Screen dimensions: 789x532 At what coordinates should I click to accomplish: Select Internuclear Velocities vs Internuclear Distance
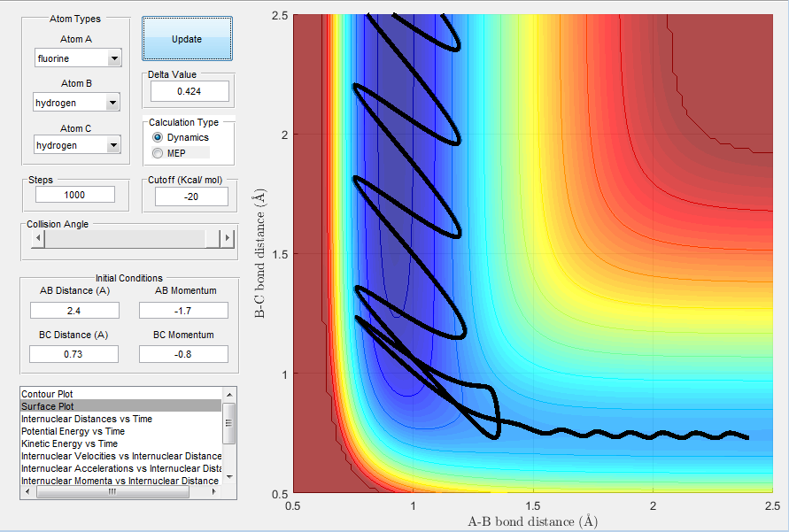click(120, 456)
